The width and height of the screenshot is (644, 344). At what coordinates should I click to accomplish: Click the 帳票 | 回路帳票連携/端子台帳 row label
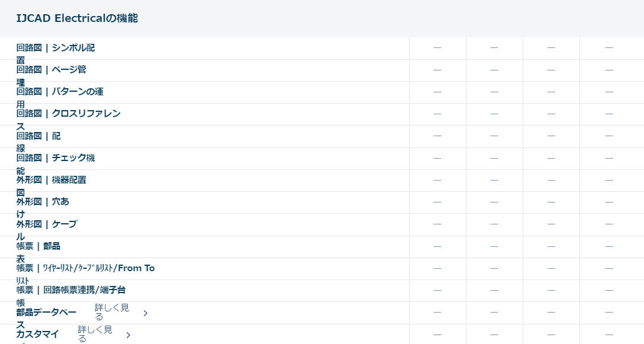pyautogui.click(x=71, y=290)
